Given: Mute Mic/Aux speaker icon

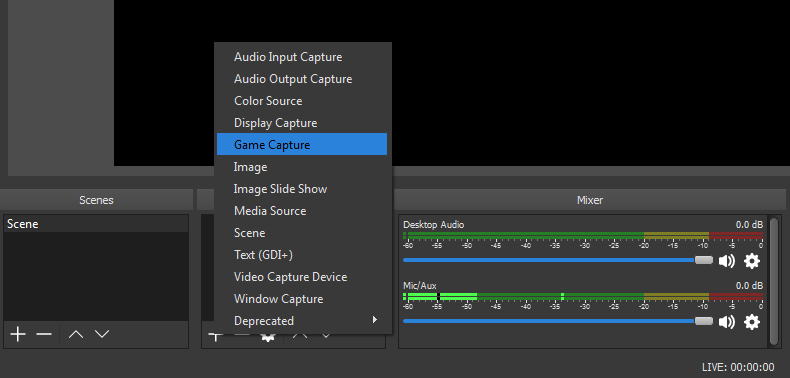Looking at the screenshot, I should [x=727, y=322].
